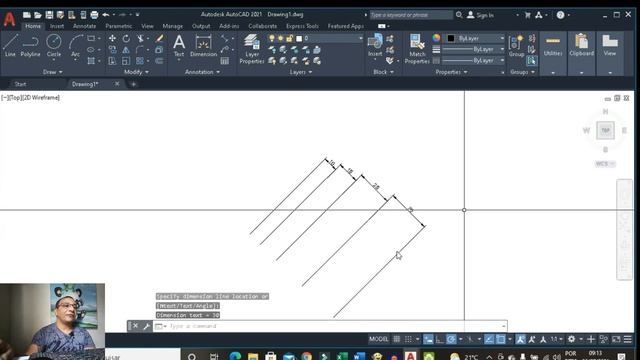Open the Express Tools ribbon tab
The image size is (640, 360).
point(302,26)
